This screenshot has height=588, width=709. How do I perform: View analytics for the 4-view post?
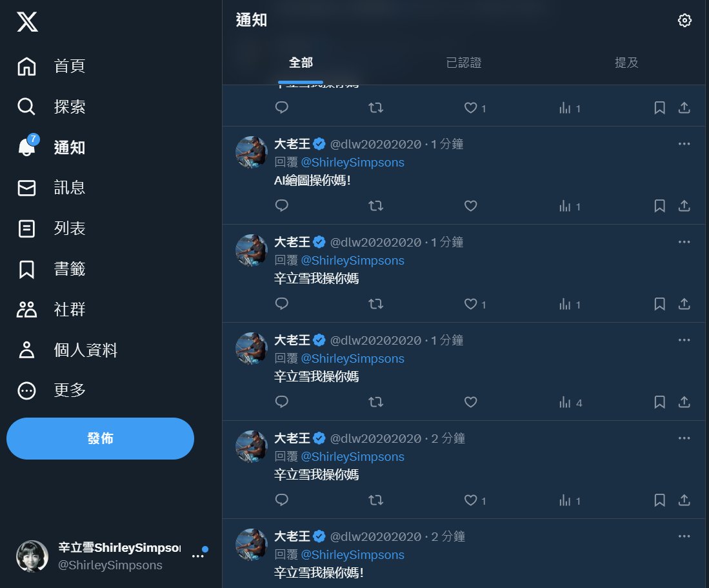(x=570, y=402)
